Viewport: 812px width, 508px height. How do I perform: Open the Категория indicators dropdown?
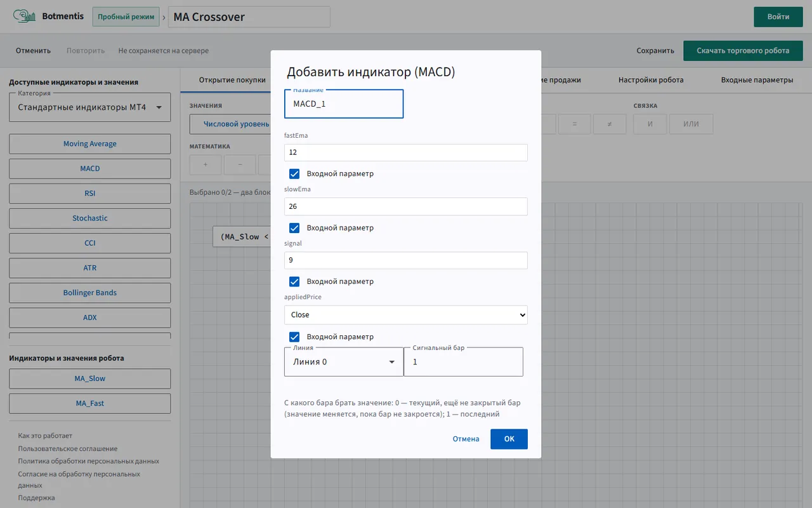pyautogui.click(x=90, y=107)
